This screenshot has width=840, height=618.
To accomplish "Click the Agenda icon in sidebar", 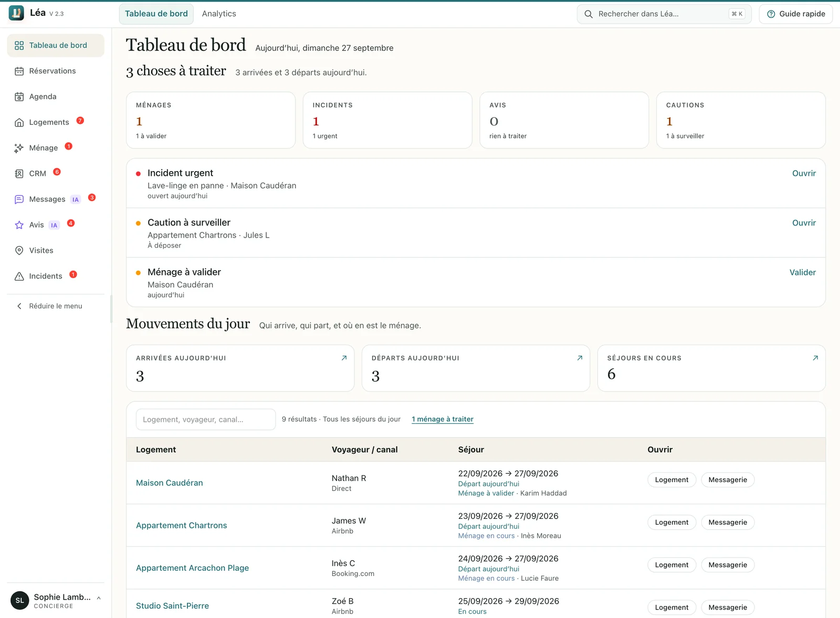I will tap(19, 97).
